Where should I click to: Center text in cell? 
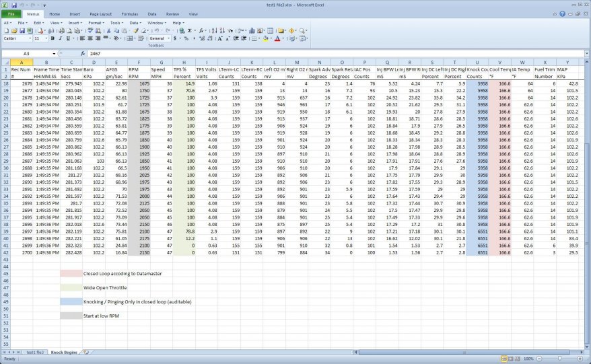point(90,38)
